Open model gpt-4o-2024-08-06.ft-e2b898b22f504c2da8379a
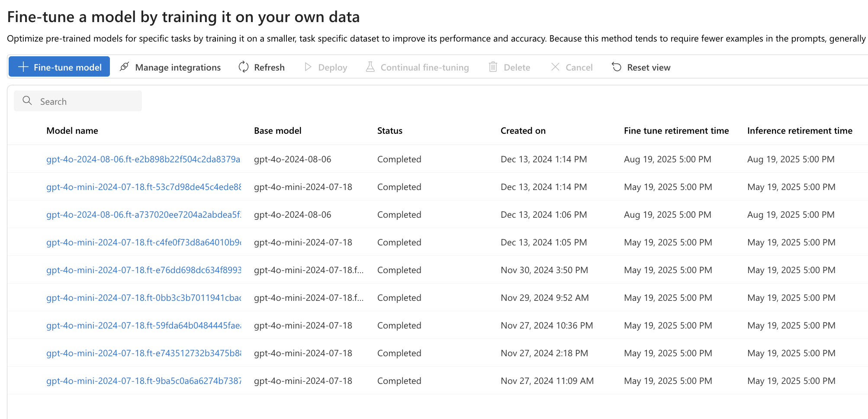Image resolution: width=868 pixels, height=419 pixels. [x=143, y=159]
